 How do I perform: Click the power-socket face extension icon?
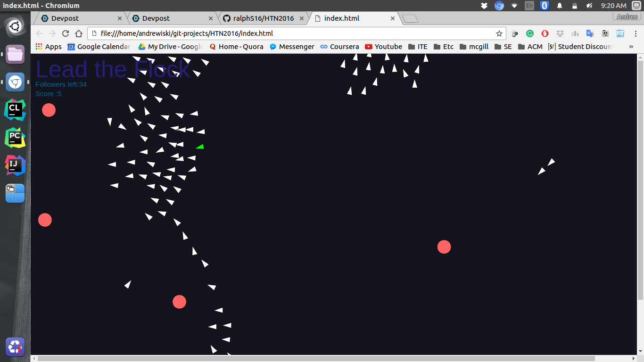point(605,33)
